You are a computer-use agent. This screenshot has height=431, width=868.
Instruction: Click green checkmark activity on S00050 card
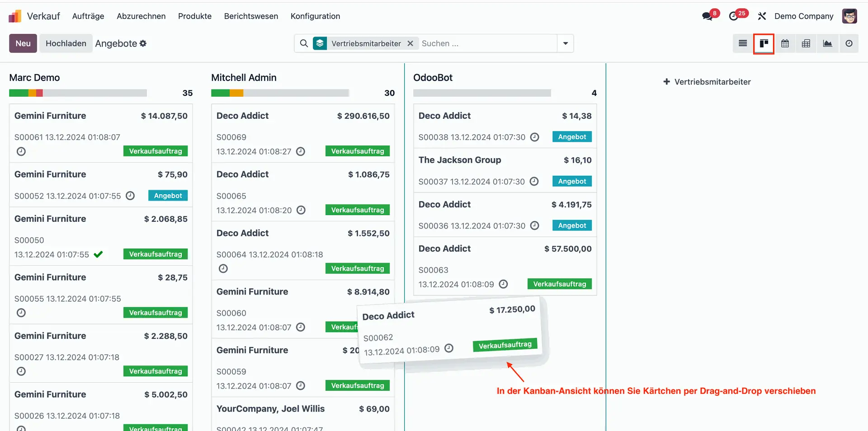coord(98,254)
